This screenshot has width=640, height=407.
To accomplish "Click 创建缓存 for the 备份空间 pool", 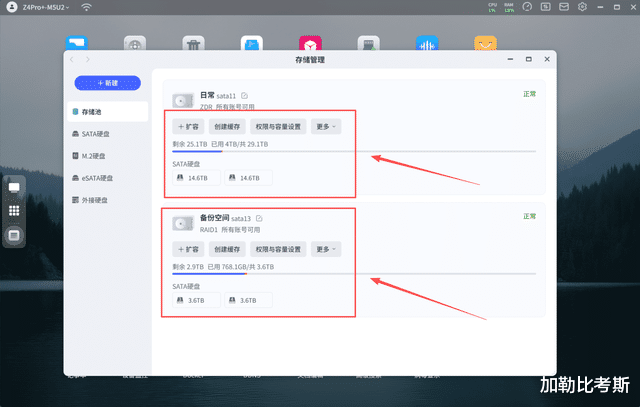I will pyautogui.click(x=227, y=249).
